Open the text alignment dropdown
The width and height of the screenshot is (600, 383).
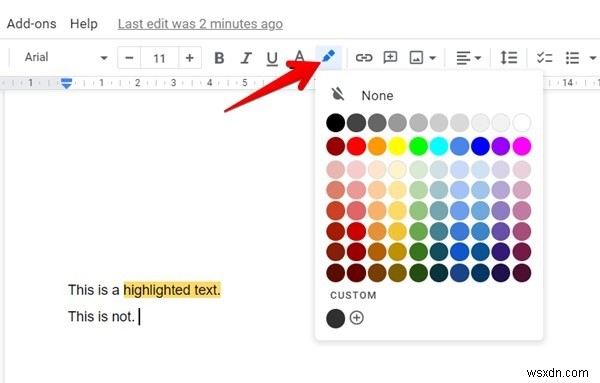(468, 58)
